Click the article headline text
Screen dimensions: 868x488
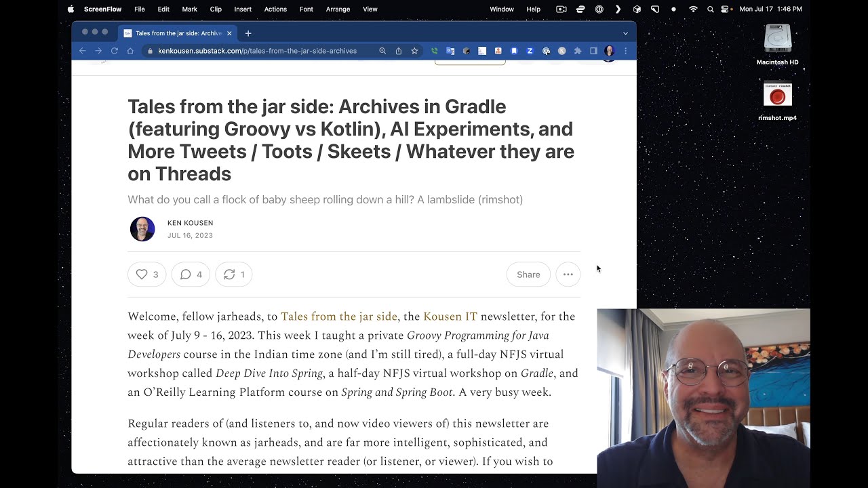(x=351, y=140)
